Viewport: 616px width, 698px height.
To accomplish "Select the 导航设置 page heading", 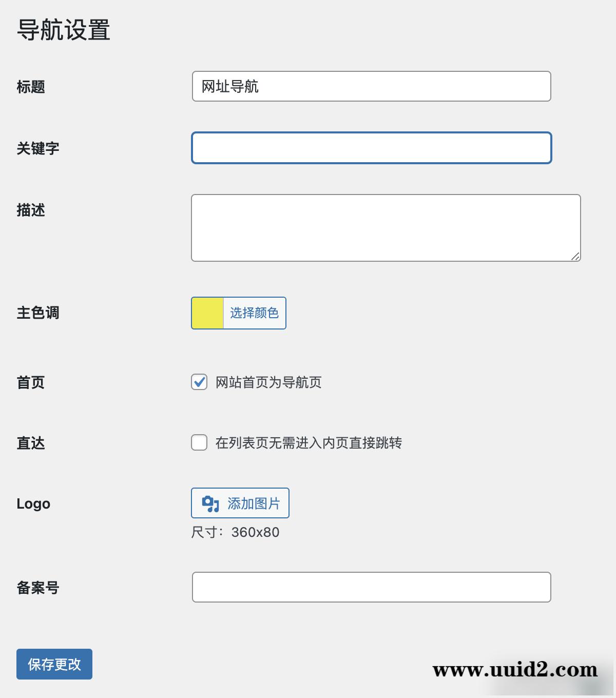I will pyautogui.click(x=63, y=30).
